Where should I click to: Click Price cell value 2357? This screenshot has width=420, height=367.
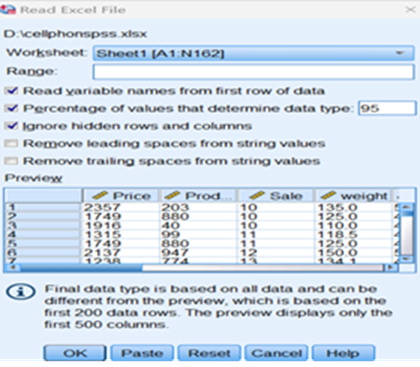click(102, 207)
